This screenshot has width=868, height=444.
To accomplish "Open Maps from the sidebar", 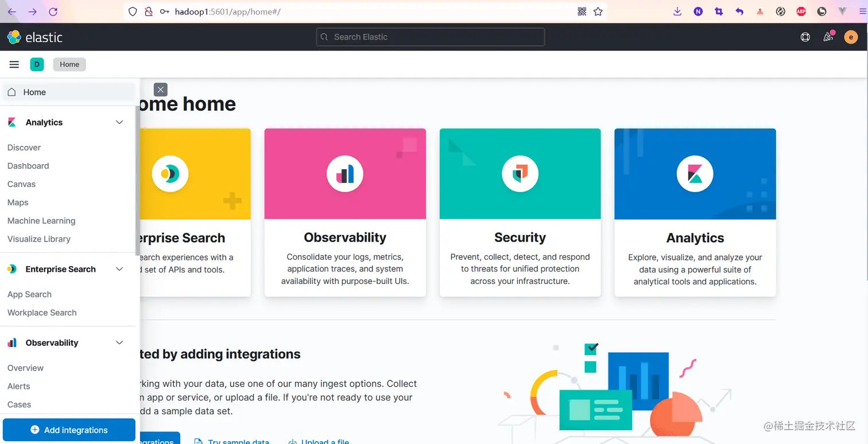I will click(x=18, y=202).
